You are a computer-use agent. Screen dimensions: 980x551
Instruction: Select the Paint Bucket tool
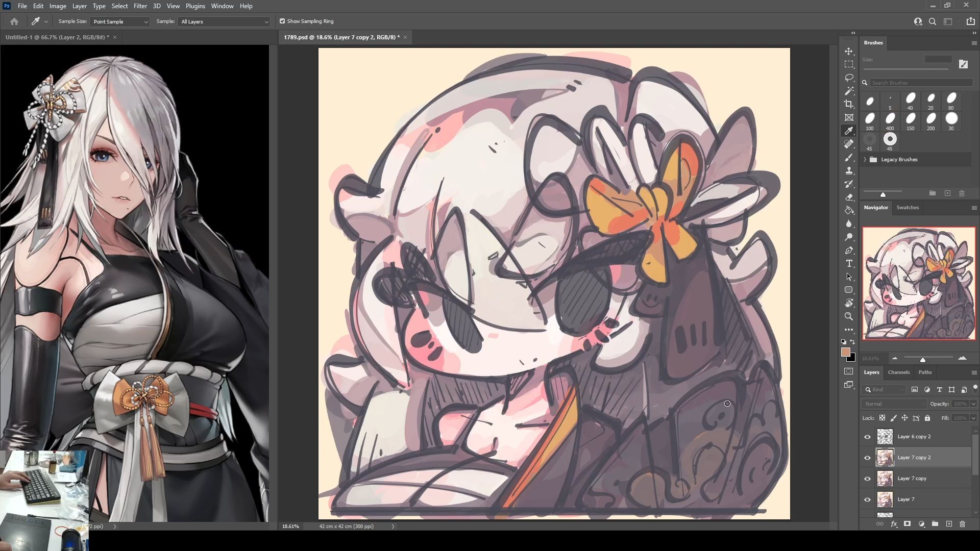point(849,210)
